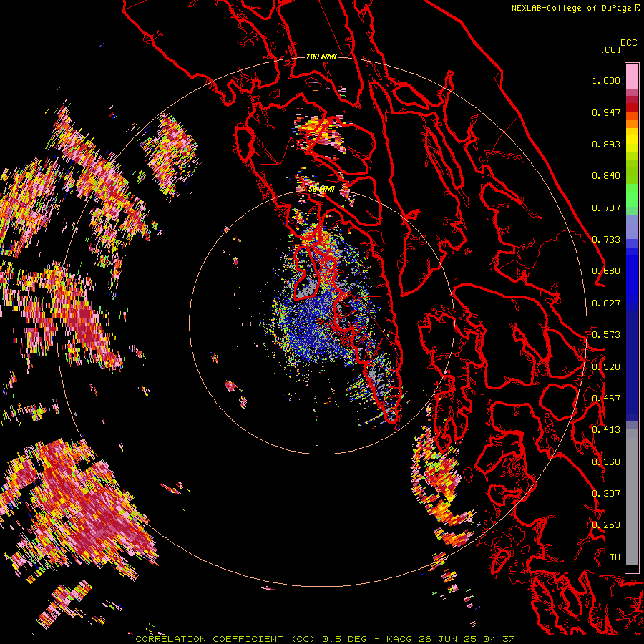Click the TH label on color scale

615,557
